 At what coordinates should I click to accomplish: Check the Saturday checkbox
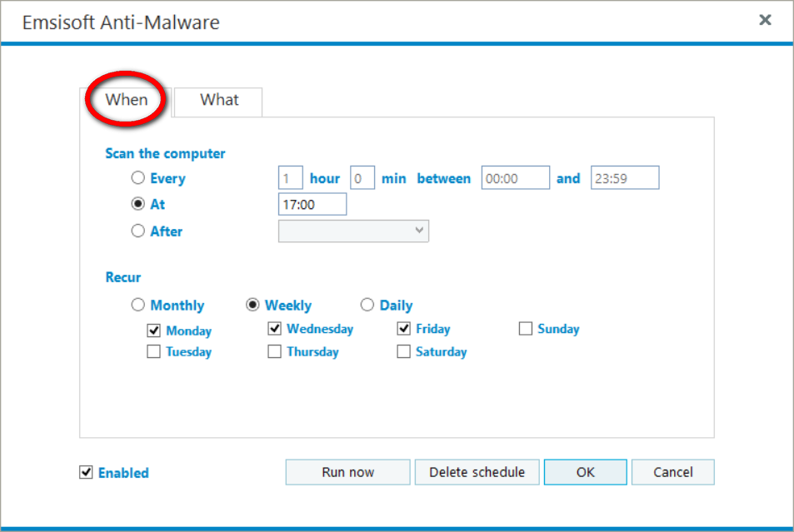(403, 351)
